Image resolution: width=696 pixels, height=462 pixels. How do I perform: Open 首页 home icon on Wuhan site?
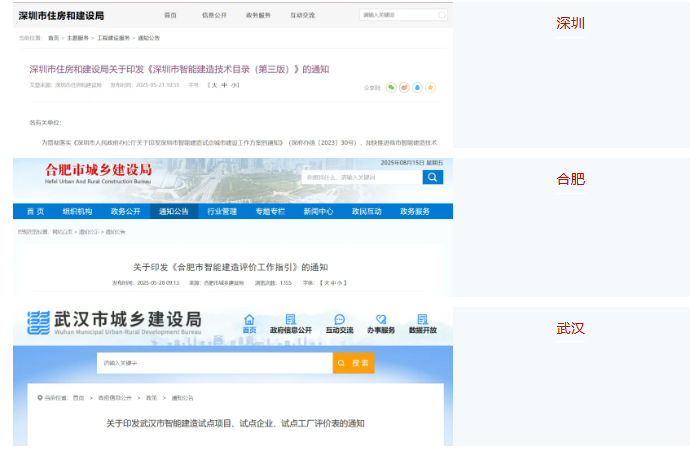pyautogui.click(x=249, y=323)
